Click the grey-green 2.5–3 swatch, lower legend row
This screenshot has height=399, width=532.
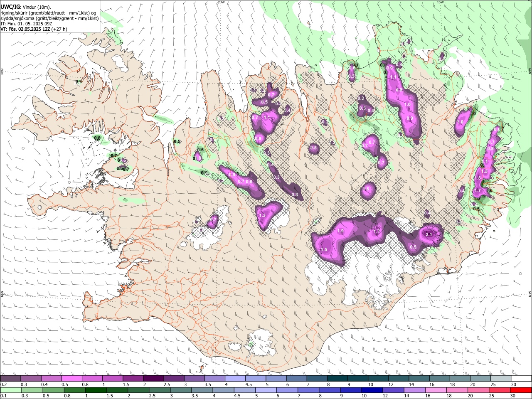pos(160,390)
